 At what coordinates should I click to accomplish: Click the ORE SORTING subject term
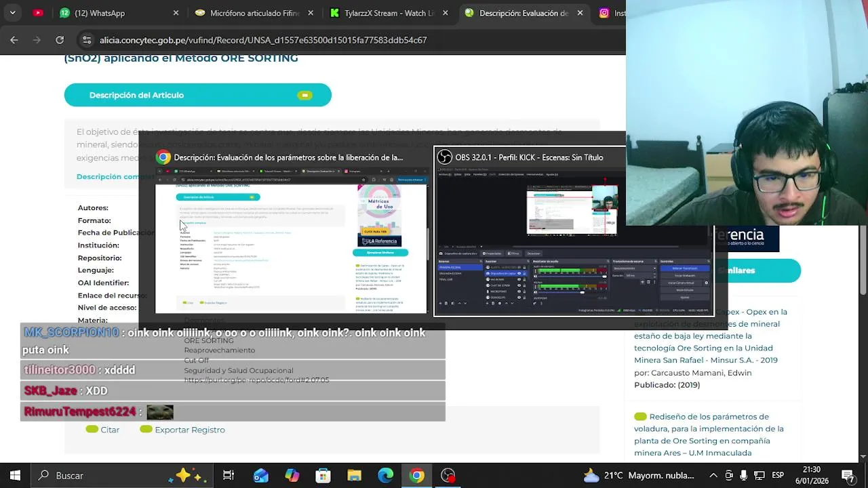209,340
